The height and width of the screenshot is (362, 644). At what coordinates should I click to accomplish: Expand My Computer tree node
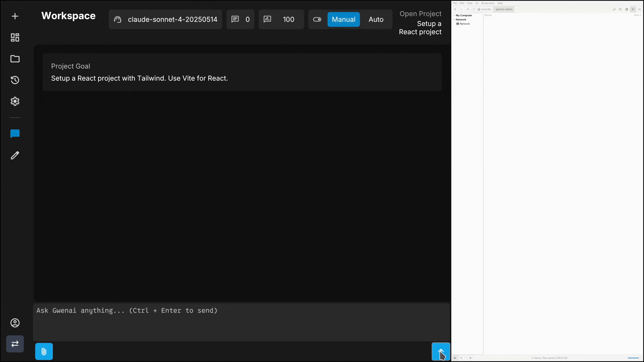click(454, 15)
